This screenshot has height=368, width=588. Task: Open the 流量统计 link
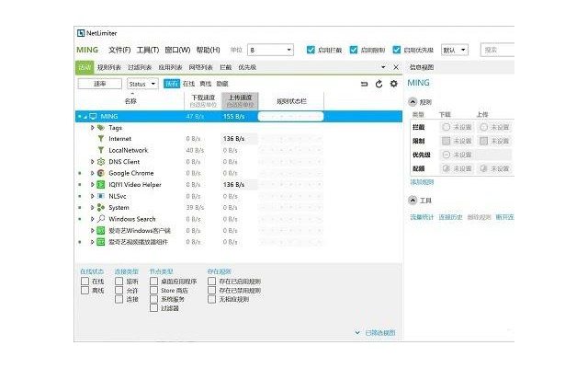click(422, 217)
